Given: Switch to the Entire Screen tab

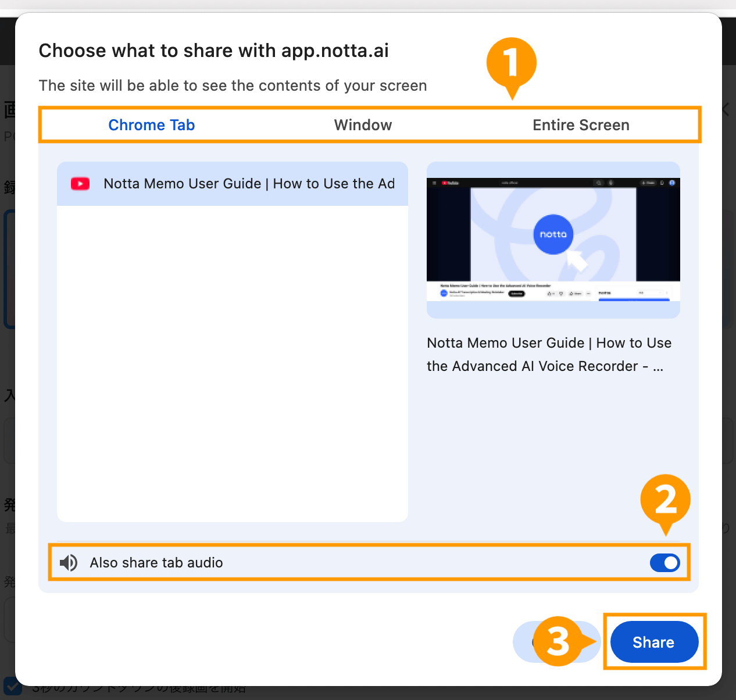Looking at the screenshot, I should [x=581, y=125].
